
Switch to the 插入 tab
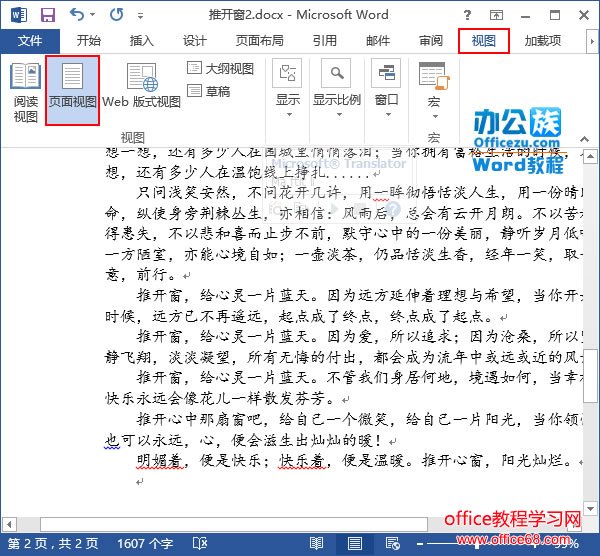click(x=141, y=41)
